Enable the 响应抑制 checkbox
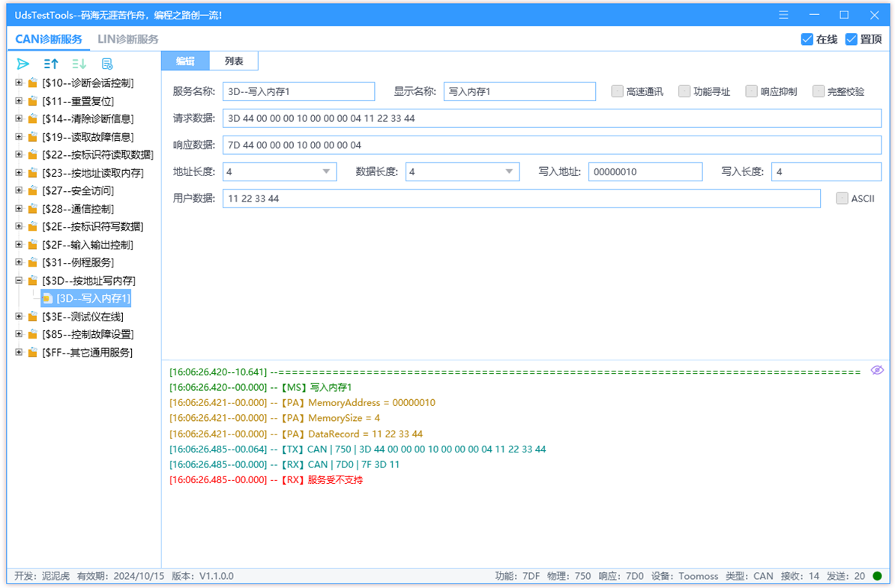 751,91
